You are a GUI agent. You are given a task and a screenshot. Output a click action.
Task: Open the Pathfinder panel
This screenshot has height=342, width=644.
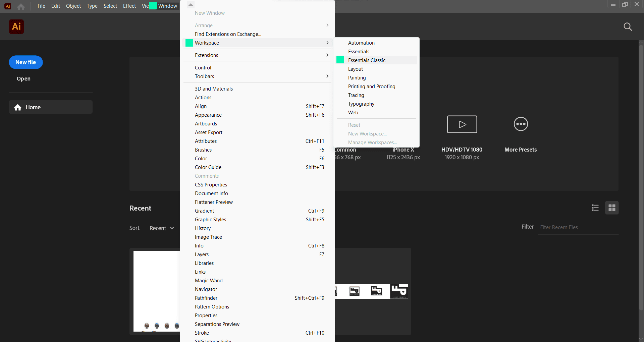258,298
